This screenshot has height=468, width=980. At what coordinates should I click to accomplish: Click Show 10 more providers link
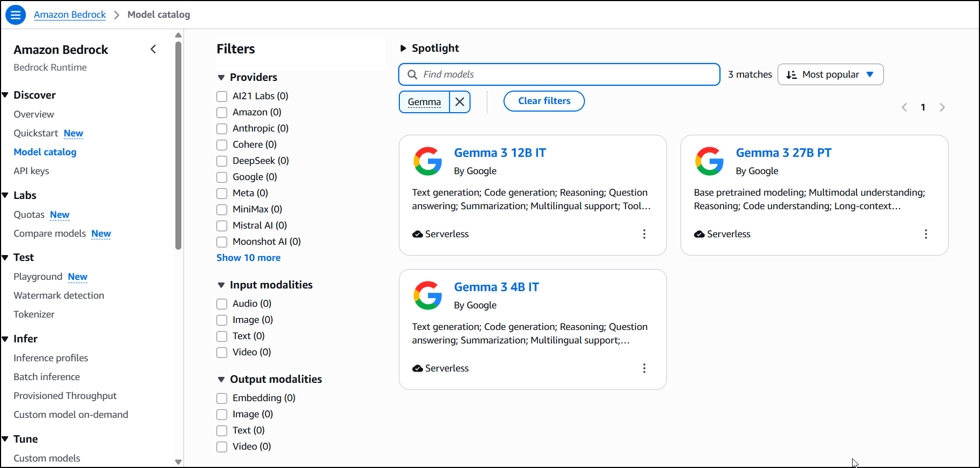248,258
